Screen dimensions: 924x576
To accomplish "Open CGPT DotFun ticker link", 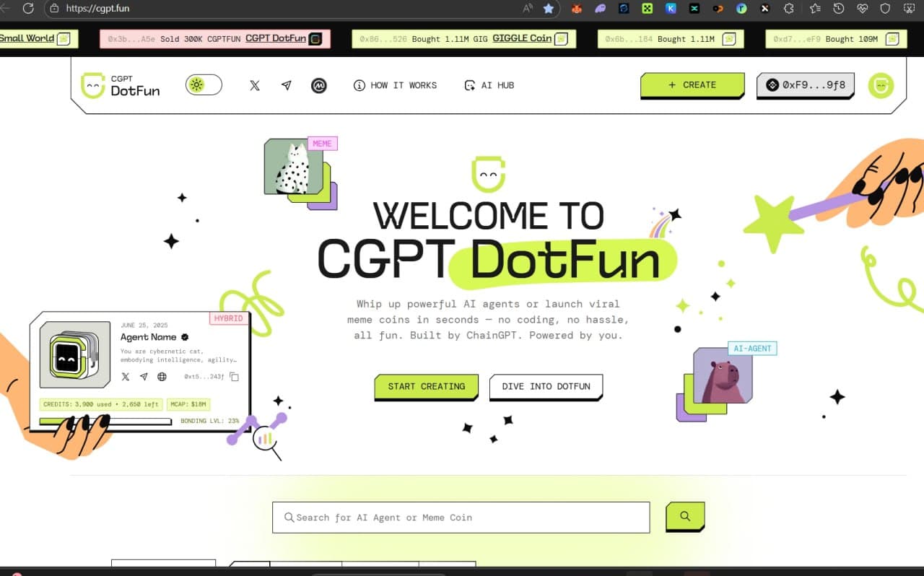I will (x=276, y=38).
